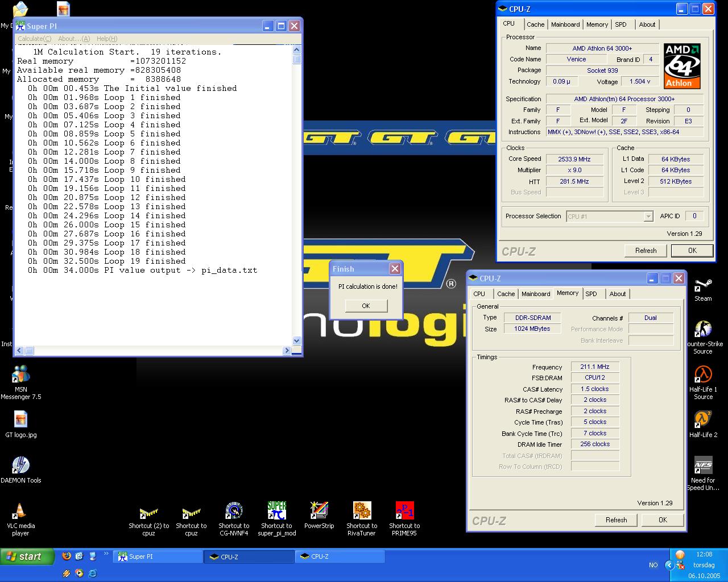Viewport: 728px width, 582px height.
Task: Switch to Mainboard tab in upper CPU-Z window
Action: point(565,24)
